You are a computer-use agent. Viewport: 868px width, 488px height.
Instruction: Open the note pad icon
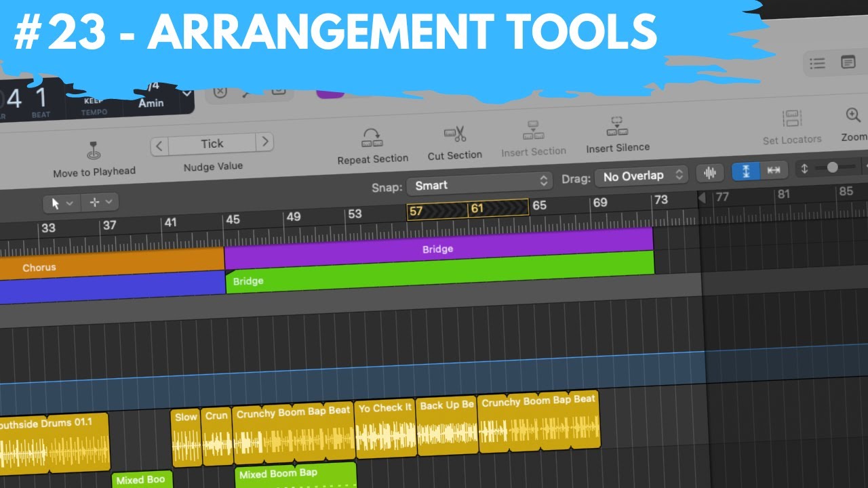(x=848, y=62)
